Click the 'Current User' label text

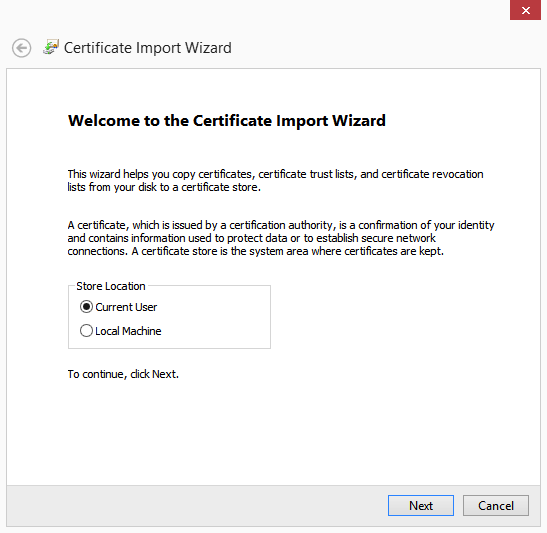coord(126,307)
